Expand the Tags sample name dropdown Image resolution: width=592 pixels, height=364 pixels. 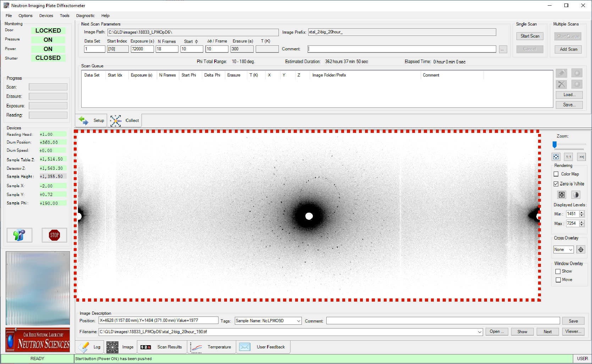(298, 321)
